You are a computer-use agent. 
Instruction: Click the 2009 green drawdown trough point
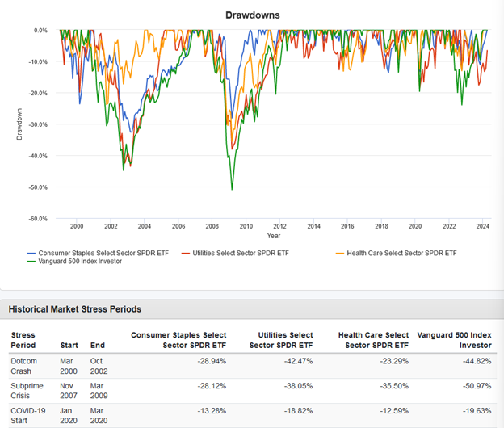pos(232,189)
